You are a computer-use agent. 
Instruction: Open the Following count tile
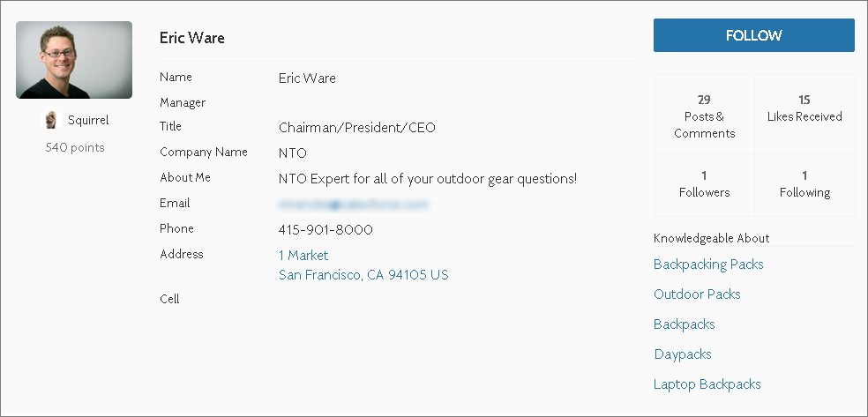pyautogui.click(x=804, y=185)
